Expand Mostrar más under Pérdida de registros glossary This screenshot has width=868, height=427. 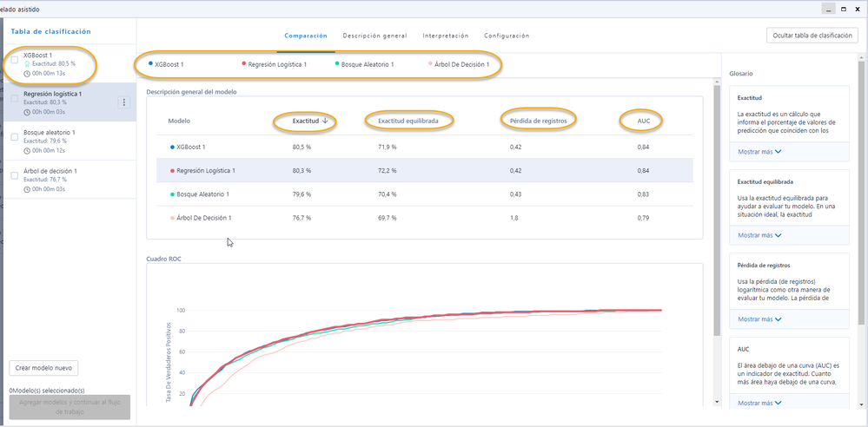coord(759,319)
